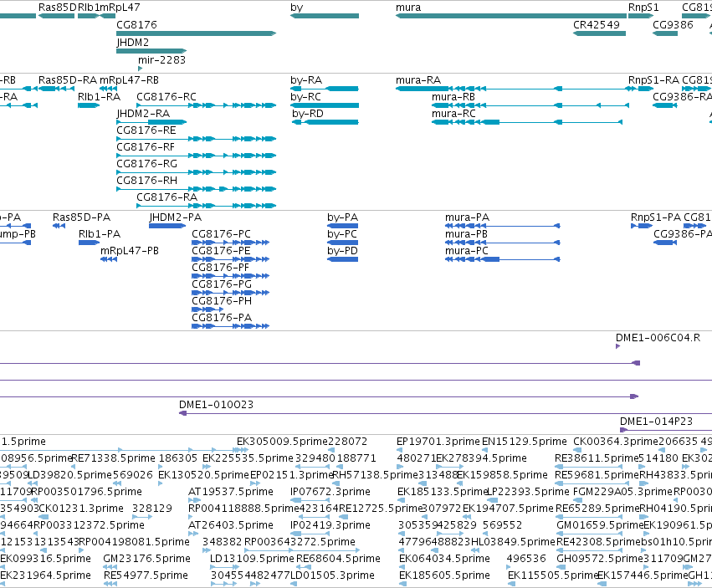Viewport: 712px width, 588px height.
Task: Select the EK305009.5prime EST label
Action: click(282, 442)
